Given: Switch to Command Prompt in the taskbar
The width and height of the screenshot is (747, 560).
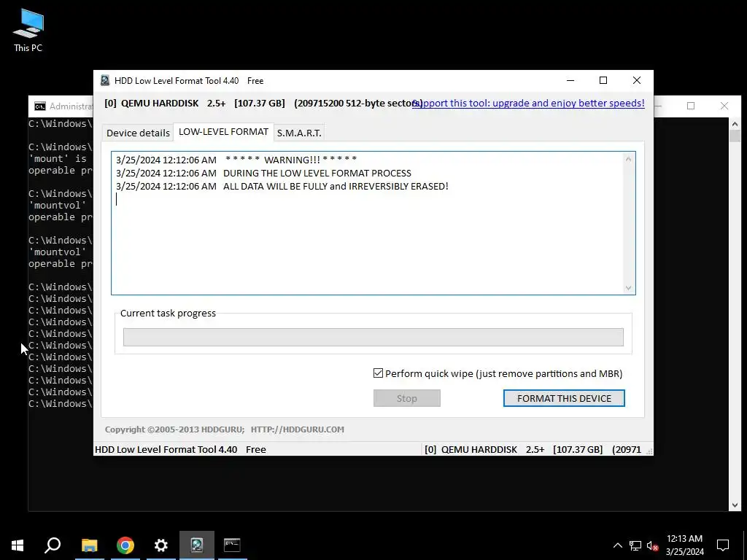Looking at the screenshot, I should pyautogui.click(x=233, y=545).
